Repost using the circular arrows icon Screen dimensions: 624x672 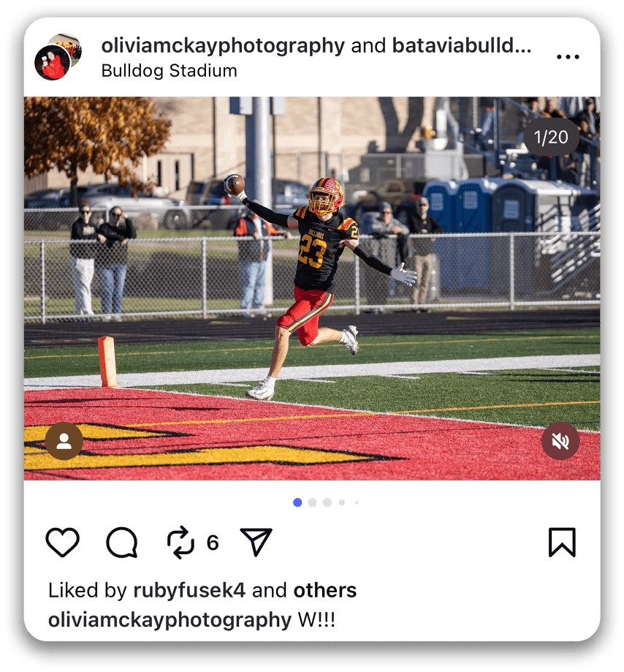click(x=180, y=542)
